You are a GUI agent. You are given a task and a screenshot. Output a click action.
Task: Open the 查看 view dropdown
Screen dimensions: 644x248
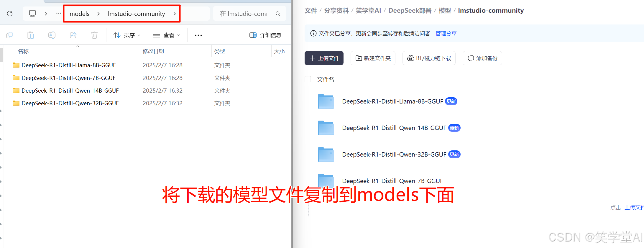[166, 35]
